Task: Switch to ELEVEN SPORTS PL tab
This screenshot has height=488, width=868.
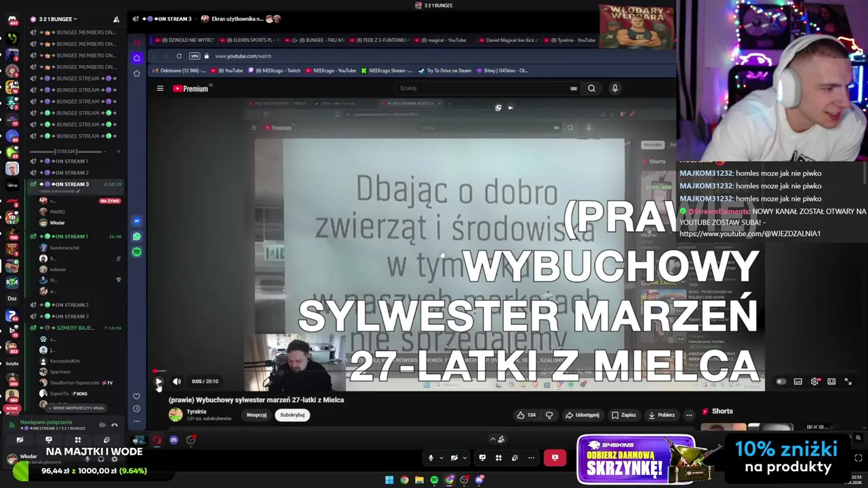Action: point(250,40)
